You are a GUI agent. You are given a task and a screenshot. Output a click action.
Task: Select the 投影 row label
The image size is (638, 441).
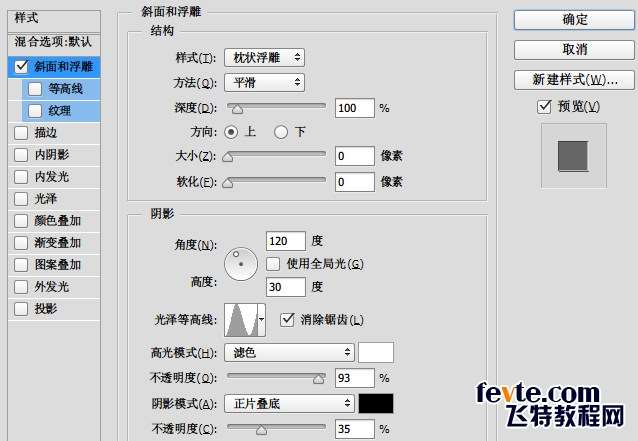46,308
